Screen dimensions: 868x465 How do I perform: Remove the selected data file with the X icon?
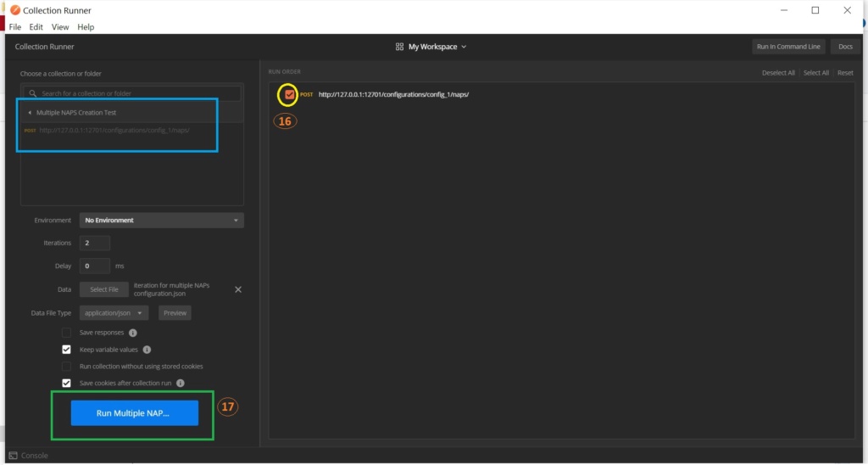click(238, 289)
